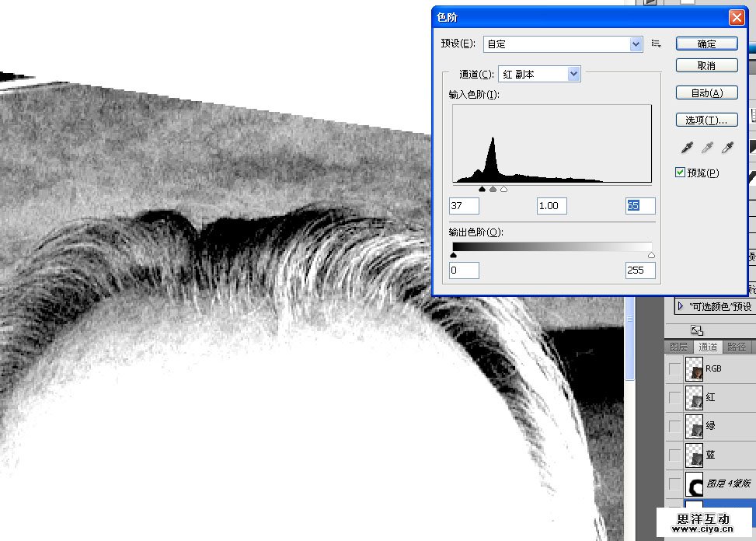Click the 图层 4蒙版 channel thumbnail
The image size is (756, 541).
pos(694,483)
